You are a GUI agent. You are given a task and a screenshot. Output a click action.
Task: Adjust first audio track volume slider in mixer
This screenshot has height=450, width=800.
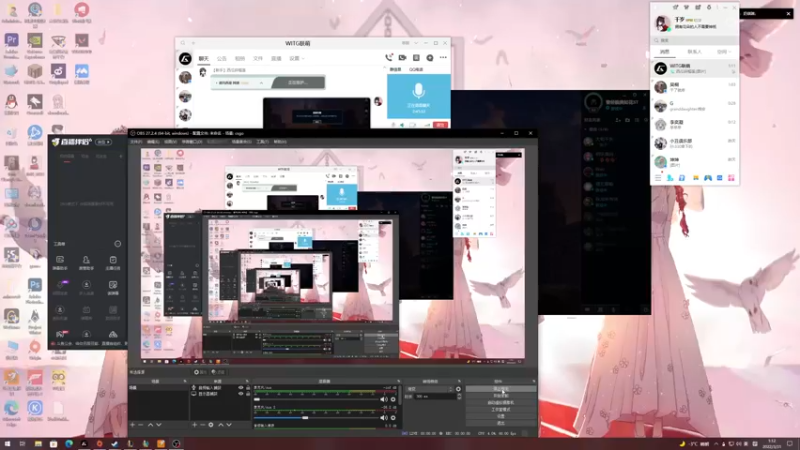(x=316, y=399)
